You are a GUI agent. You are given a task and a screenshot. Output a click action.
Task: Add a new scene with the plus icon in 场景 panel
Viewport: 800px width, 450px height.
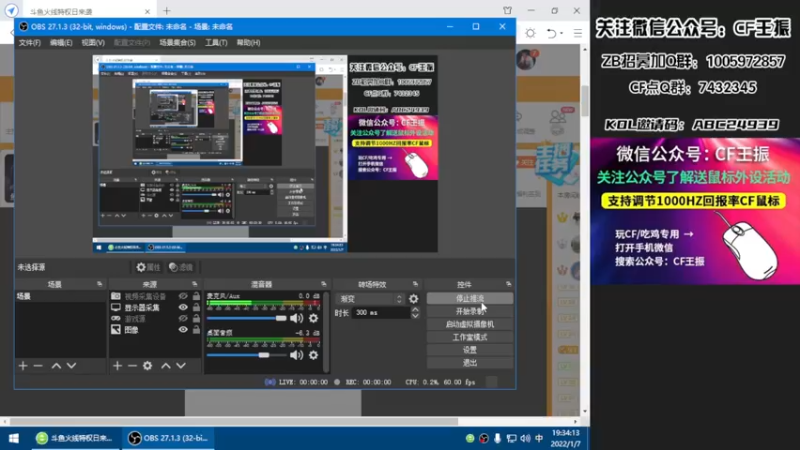click(23, 366)
